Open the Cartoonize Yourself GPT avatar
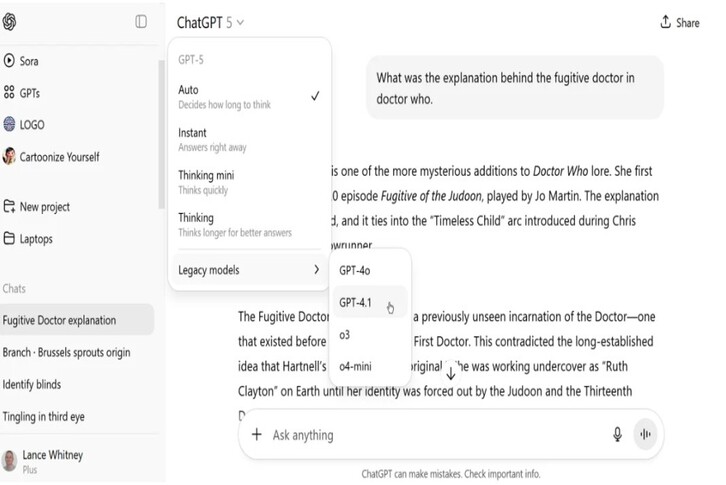Image resolution: width=726 pixels, height=485 pixels. [9, 156]
